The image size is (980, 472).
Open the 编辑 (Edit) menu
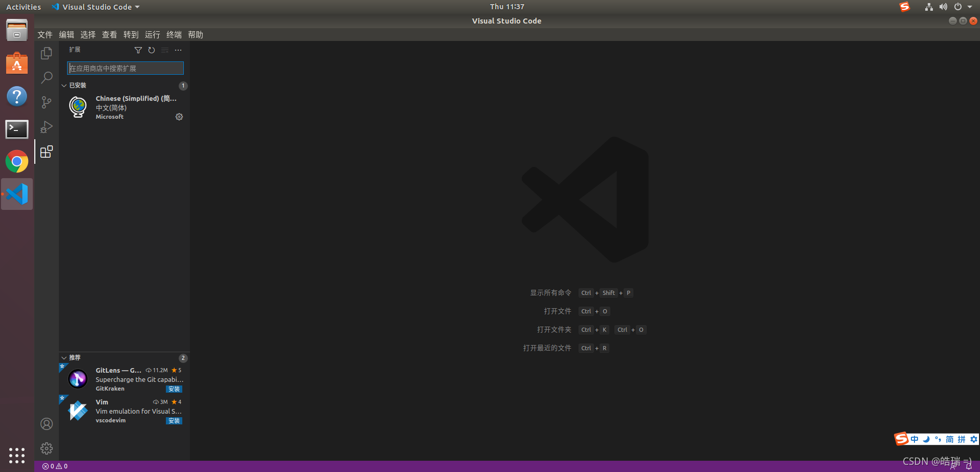tap(67, 35)
